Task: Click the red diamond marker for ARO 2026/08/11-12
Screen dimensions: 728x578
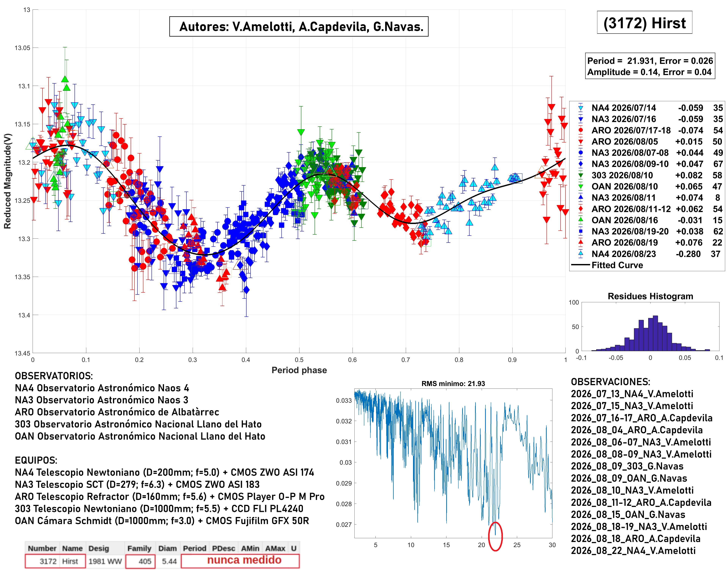Action: 581,209
